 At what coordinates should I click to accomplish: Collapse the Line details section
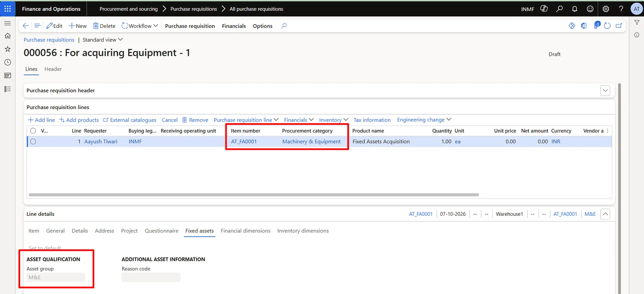tap(605, 214)
